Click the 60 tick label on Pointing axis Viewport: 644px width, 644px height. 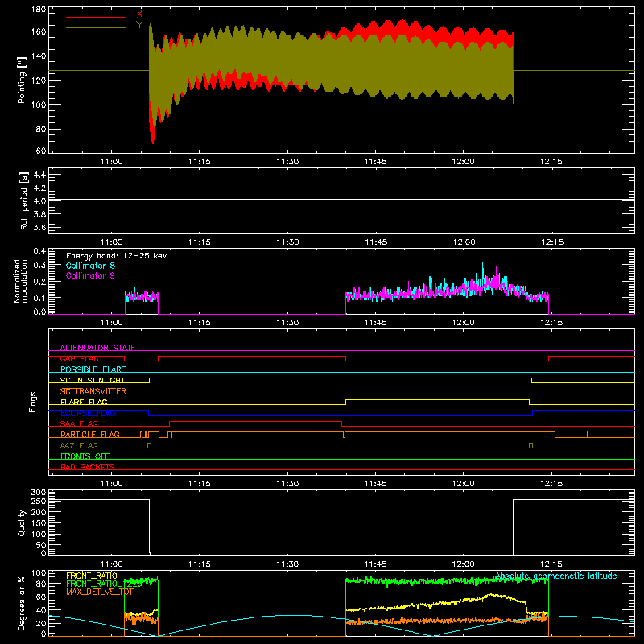tap(41, 151)
